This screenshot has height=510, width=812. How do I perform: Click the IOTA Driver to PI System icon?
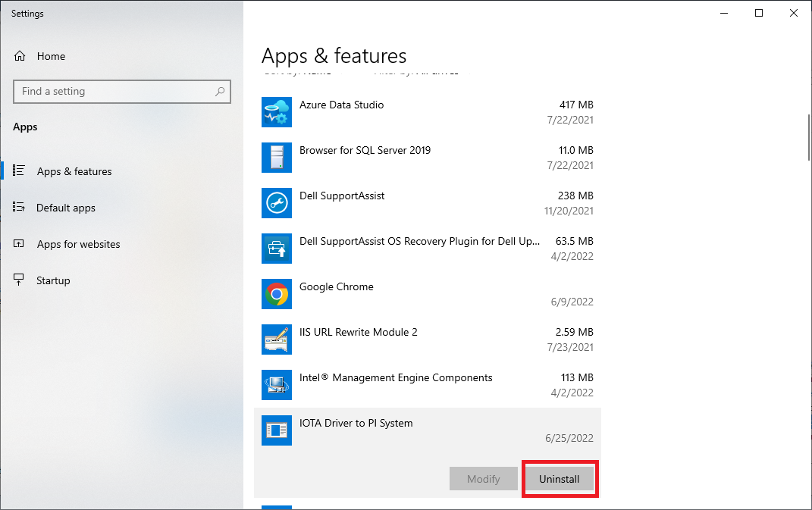[x=277, y=430]
